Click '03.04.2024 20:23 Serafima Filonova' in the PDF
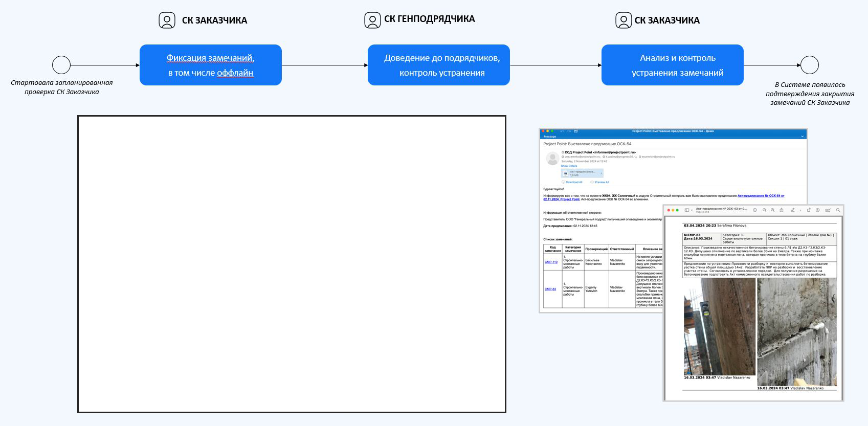The image size is (868, 426). [715, 226]
